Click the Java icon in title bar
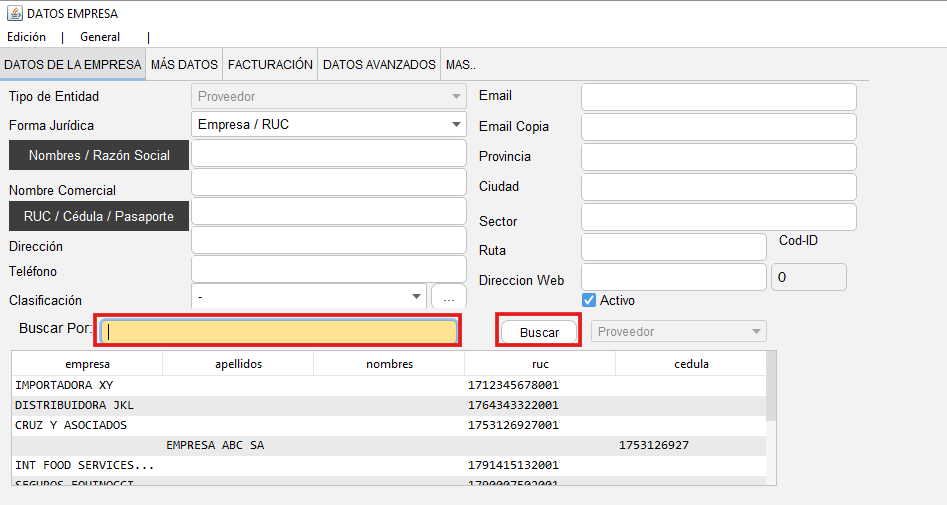The image size is (947, 505). (x=14, y=14)
